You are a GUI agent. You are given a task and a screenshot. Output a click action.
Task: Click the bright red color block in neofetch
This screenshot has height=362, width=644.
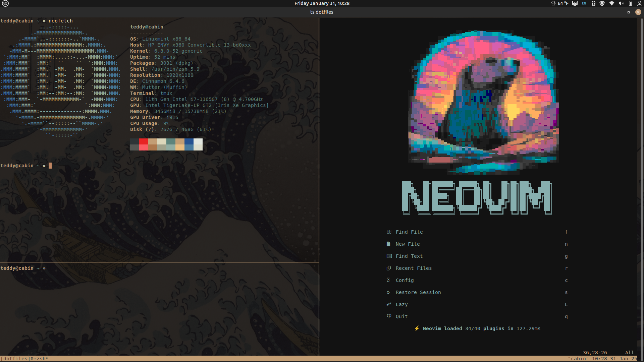pos(144,141)
